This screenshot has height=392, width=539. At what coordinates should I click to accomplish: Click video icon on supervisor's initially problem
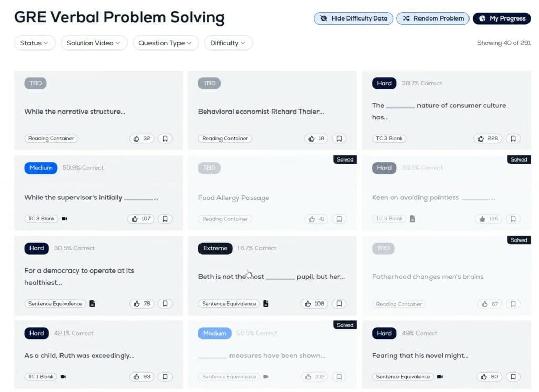(65, 219)
